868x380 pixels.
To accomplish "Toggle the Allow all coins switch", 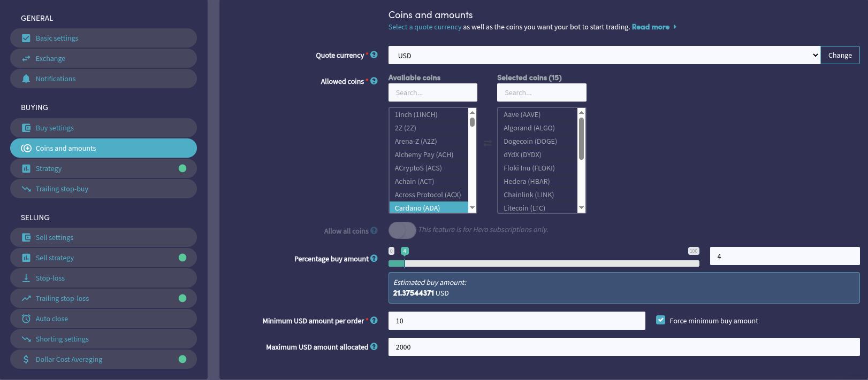I will point(402,230).
